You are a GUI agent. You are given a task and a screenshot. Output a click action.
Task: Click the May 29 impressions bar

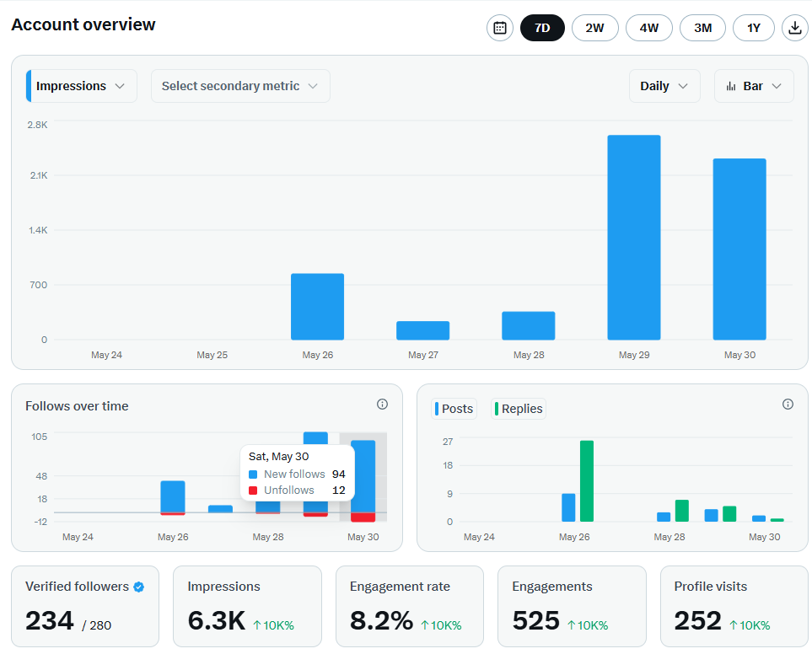(634, 238)
